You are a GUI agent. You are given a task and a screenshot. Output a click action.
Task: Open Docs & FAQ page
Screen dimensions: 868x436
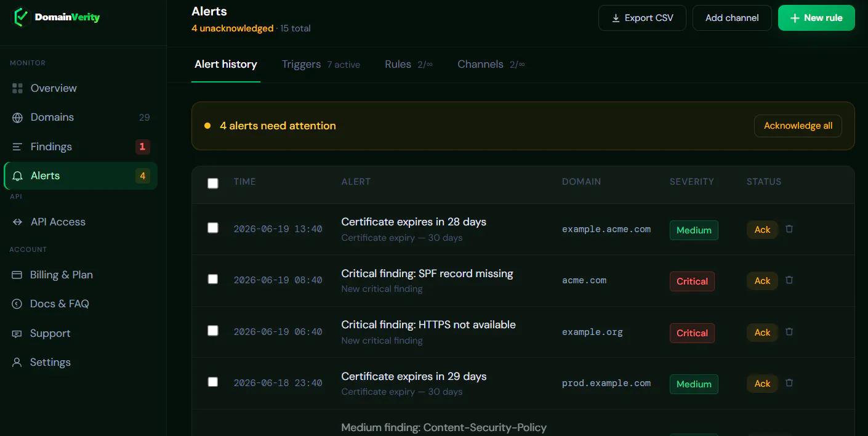[x=81, y=304]
